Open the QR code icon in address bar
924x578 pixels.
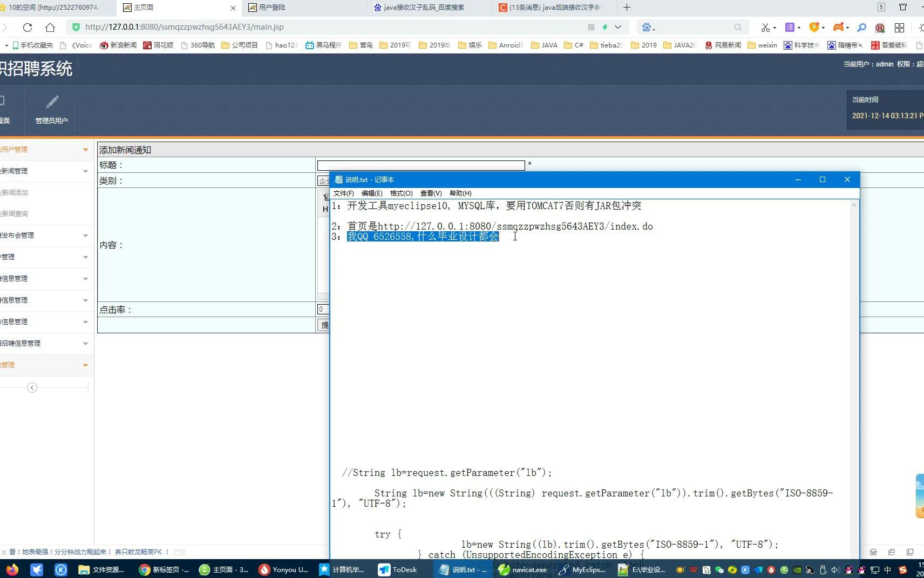point(591,27)
